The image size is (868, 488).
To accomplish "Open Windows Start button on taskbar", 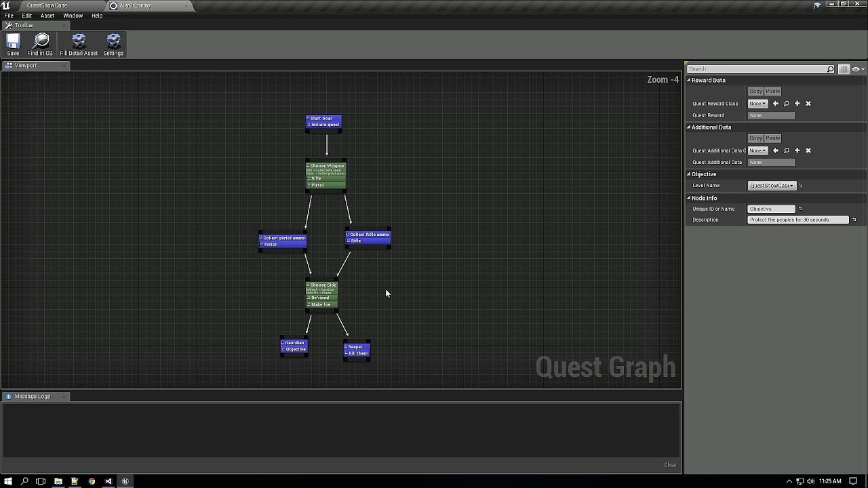I will click(8, 481).
